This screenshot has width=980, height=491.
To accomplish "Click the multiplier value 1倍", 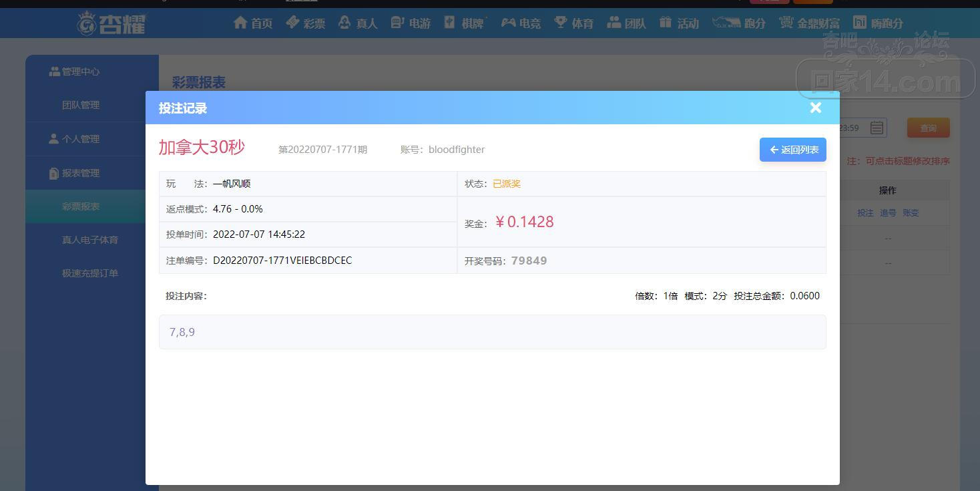I will point(670,296).
